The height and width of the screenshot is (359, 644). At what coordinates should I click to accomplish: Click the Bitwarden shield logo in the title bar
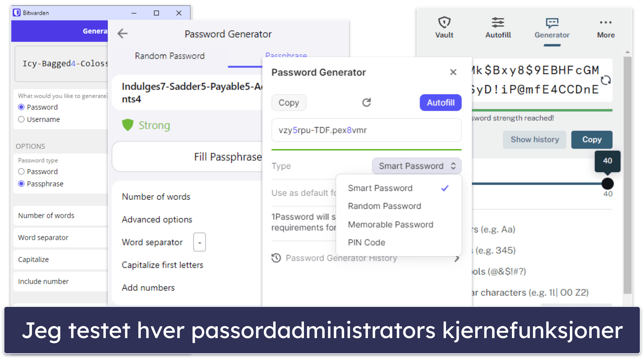click(17, 13)
